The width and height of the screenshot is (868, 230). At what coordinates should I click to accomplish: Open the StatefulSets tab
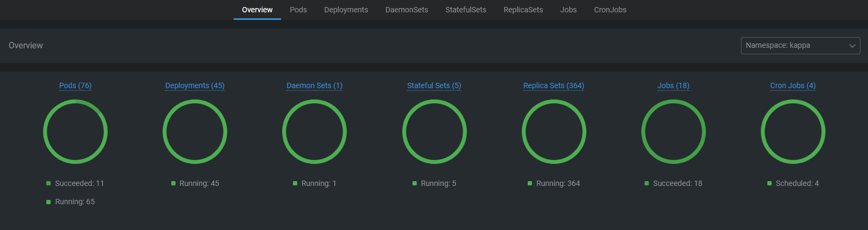pos(465,10)
